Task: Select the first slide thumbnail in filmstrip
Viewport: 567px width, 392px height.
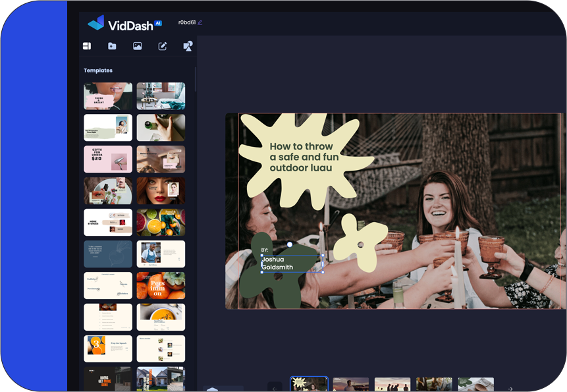Action: pyautogui.click(x=309, y=384)
